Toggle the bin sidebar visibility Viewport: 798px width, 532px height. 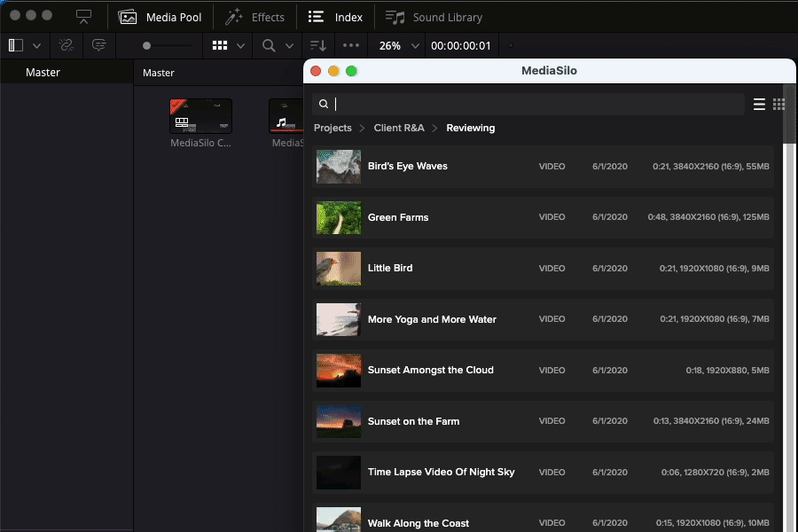(x=14, y=45)
